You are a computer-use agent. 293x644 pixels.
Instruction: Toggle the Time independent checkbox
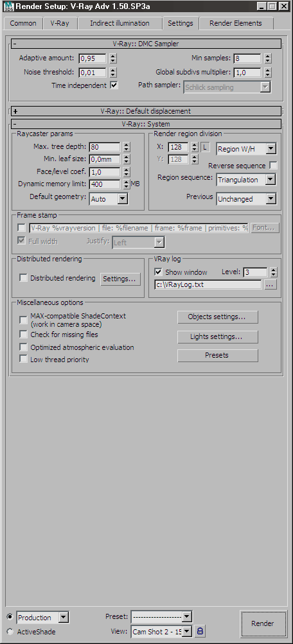114,85
